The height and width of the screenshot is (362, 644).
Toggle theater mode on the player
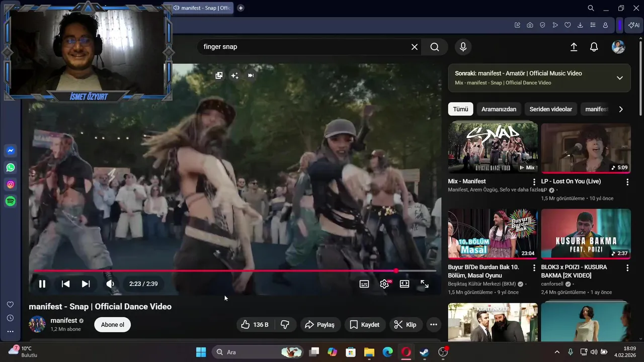click(x=405, y=284)
